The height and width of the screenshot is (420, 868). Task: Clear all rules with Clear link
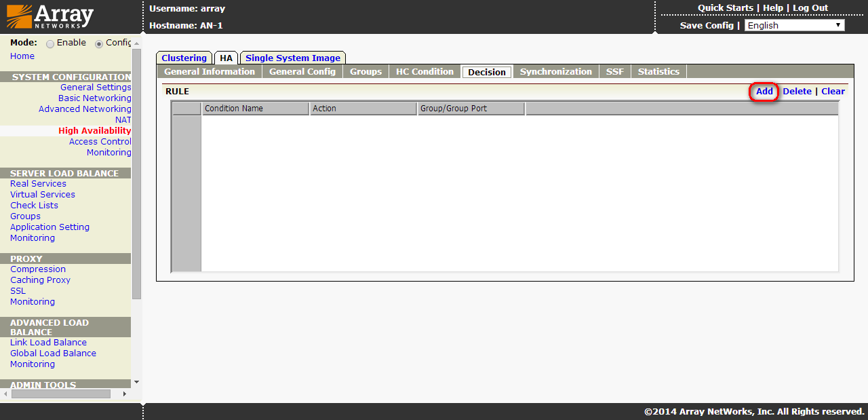(x=833, y=92)
